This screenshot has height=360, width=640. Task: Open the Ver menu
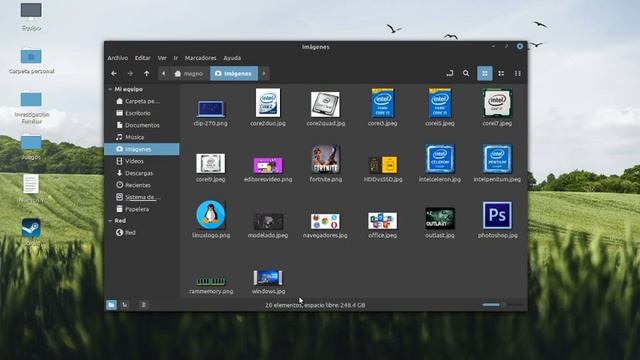162,58
